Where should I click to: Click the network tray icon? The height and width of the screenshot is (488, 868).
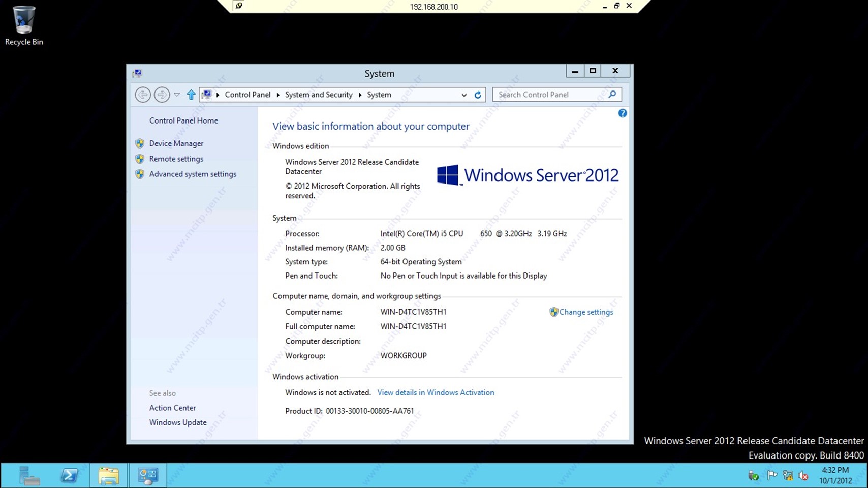pyautogui.click(x=788, y=475)
